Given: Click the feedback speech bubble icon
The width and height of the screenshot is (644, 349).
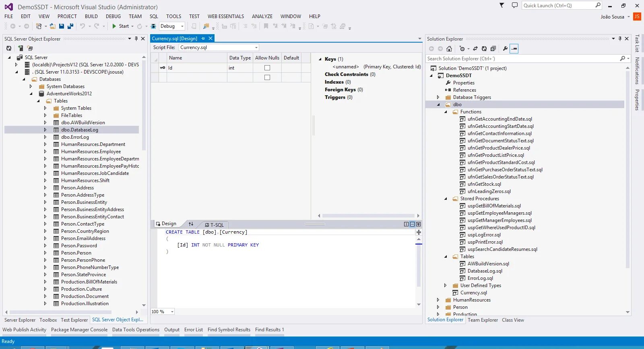Looking at the screenshot, I should coord(514,5).
